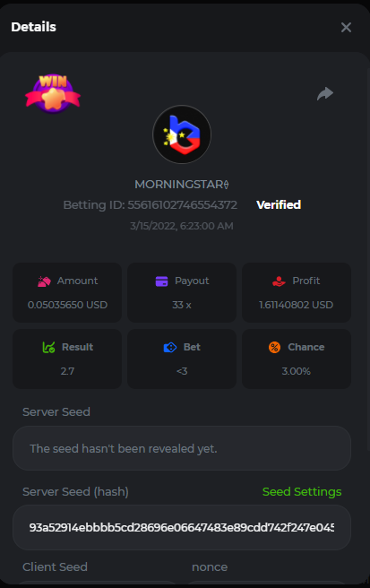The height and width of the screenshot is (588, 370).
Task: Click the Chance 3.00% card
Action: pos(297,359)
